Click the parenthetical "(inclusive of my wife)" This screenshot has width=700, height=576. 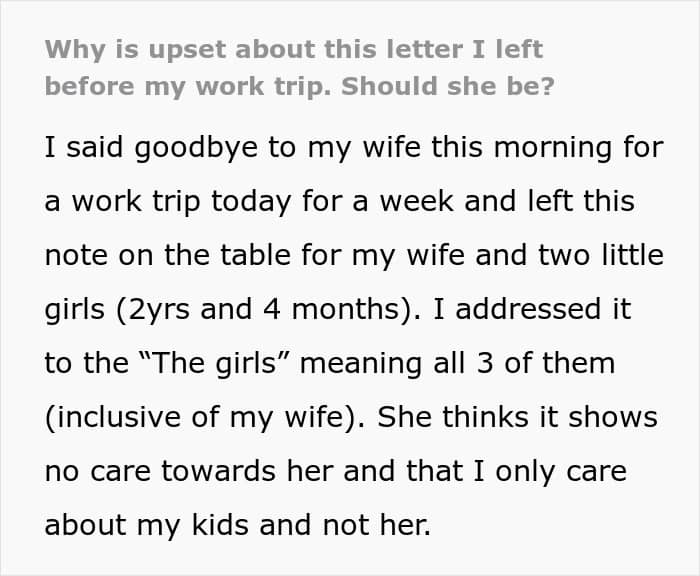pyautogui.click(x=205, y=417)
